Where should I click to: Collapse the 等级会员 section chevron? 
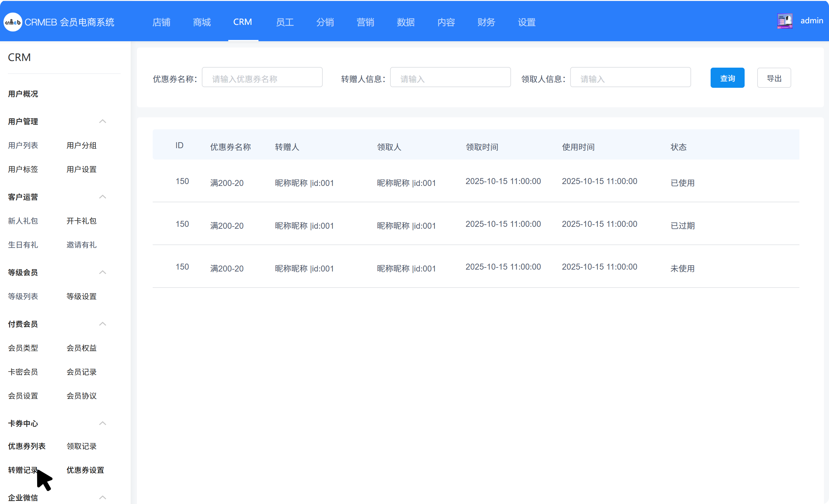point(103,272)
